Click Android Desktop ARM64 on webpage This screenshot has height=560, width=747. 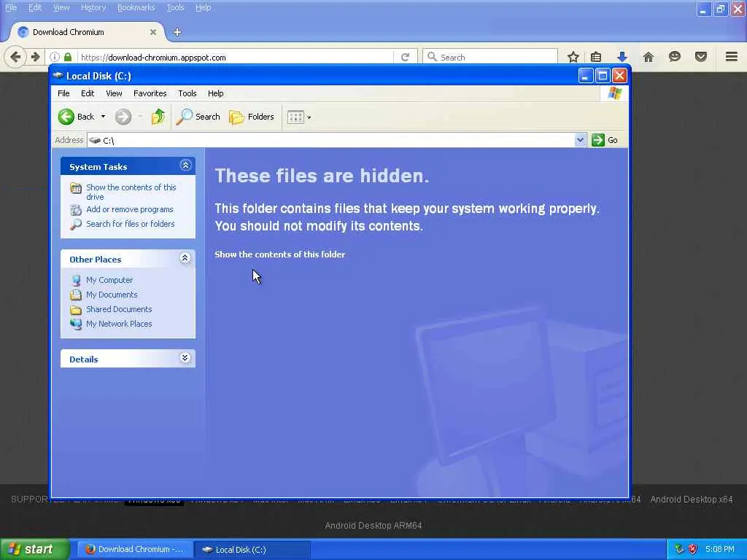point(373,526)
